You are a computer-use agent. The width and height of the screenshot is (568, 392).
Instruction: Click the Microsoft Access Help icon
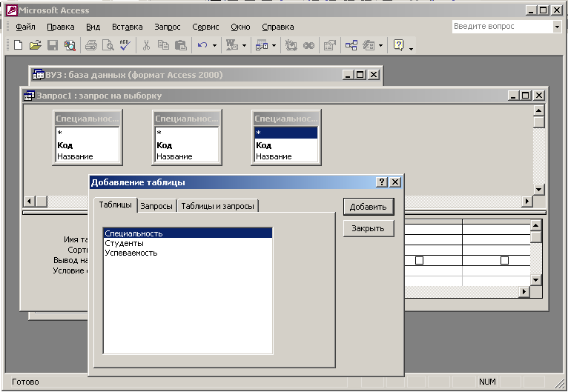[398, 45]
